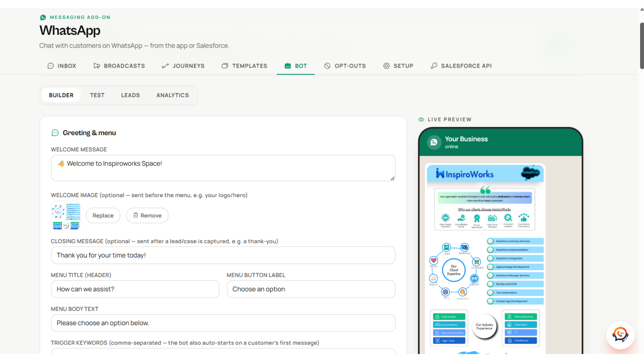Click the 'Greeting & menu' section heading
The image size is (644, 362).
[x=89, y=133]
